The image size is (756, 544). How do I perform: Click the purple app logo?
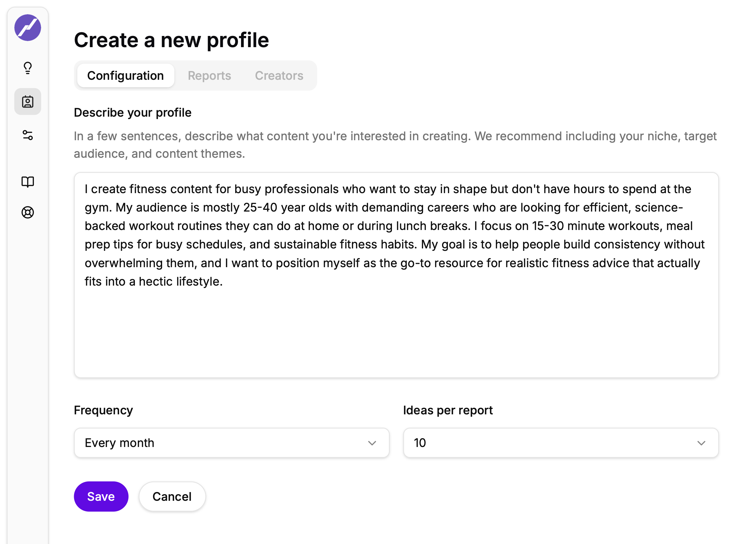28,28
